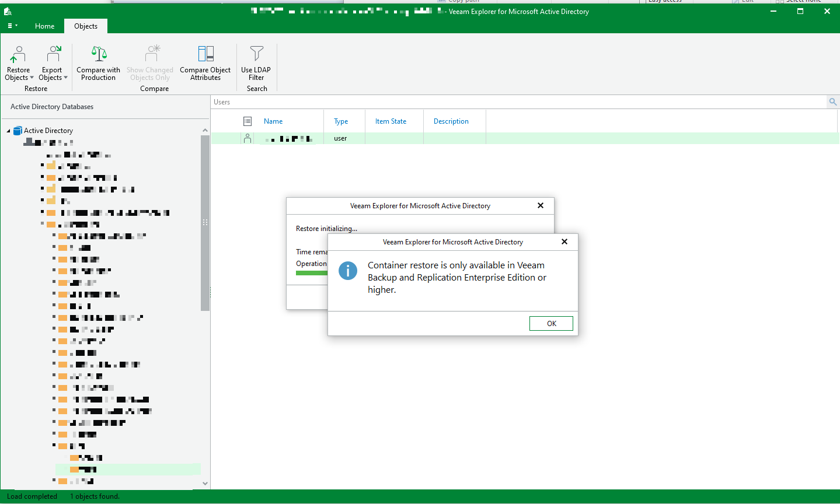
Task: Click the column chooser icon beside Name header
Action: 248,121
